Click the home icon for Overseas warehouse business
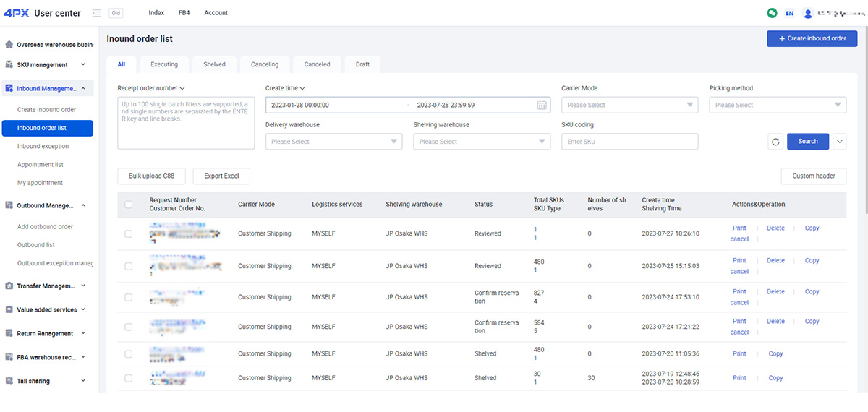Viewport: 868px width, 412px height. [x=9, y=45]
